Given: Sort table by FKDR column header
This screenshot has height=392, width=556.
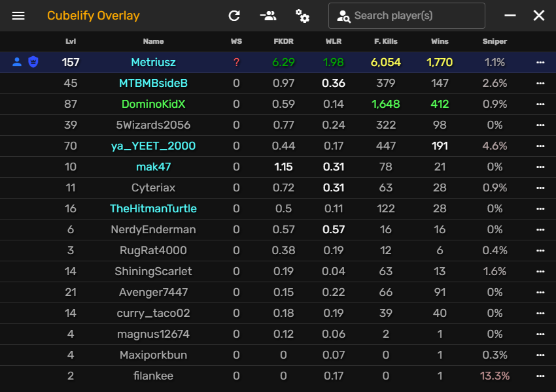Looking at the screenshot, I should point(283,41).
